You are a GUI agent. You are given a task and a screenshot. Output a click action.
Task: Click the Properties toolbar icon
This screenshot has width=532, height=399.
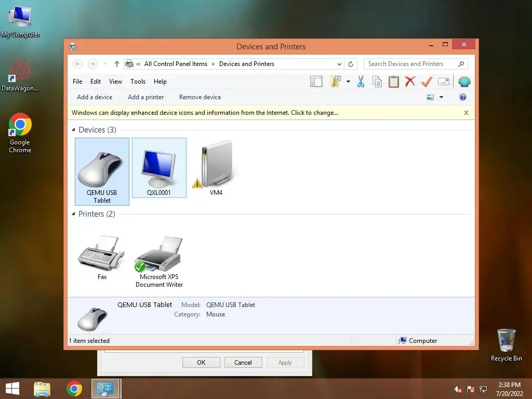click(444, 82)
